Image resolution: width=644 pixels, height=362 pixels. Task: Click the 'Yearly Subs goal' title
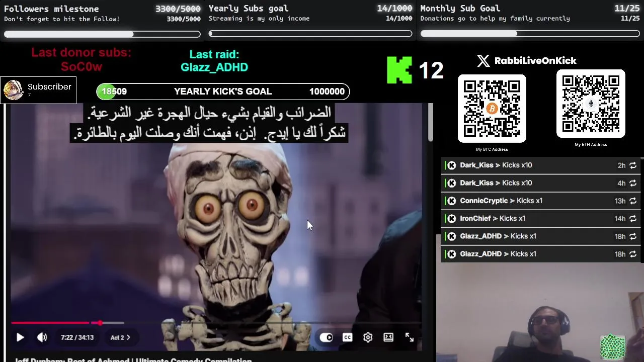pyautogui.click(x=249, y=9)
